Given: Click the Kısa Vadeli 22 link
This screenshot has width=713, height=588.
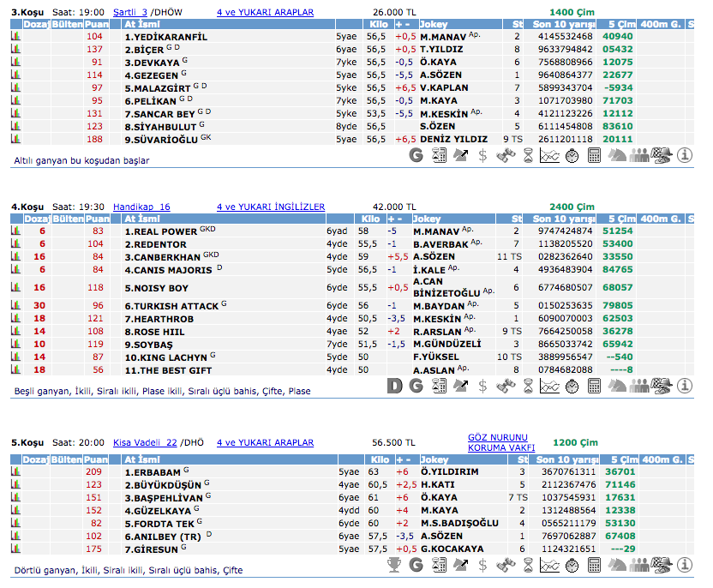Looking at the screenshot, I should coord(144,443).
